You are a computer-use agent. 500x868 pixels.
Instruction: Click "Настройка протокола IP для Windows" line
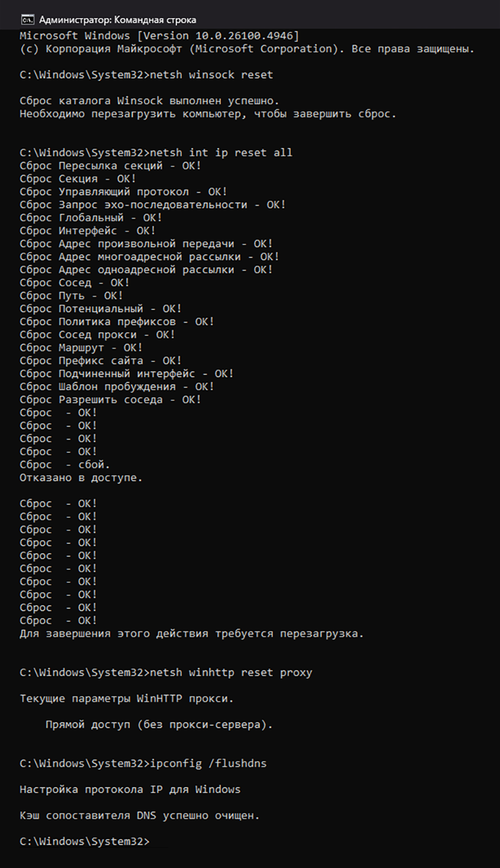click(x=130, y=790)
